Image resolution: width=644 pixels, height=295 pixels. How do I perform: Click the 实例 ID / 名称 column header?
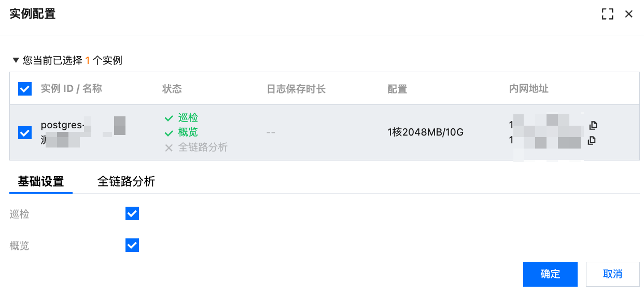click(x=71, y=89)
